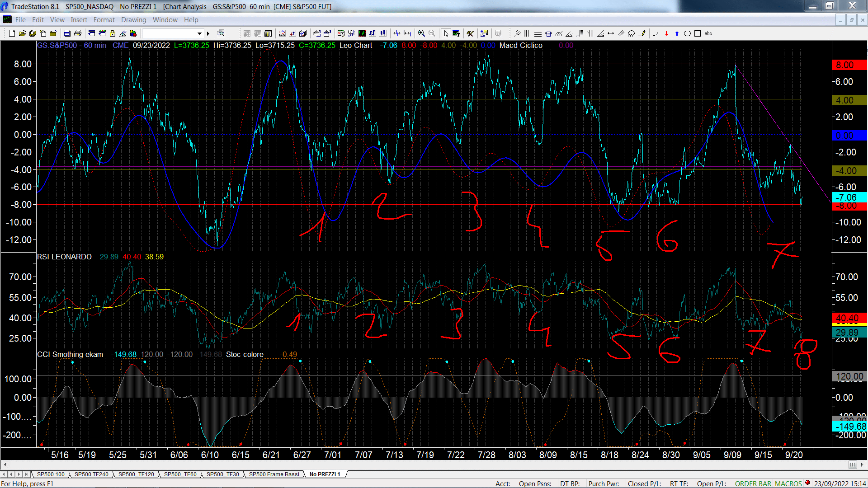Select the red down arrow drawing tool

[x=666, y=33]
